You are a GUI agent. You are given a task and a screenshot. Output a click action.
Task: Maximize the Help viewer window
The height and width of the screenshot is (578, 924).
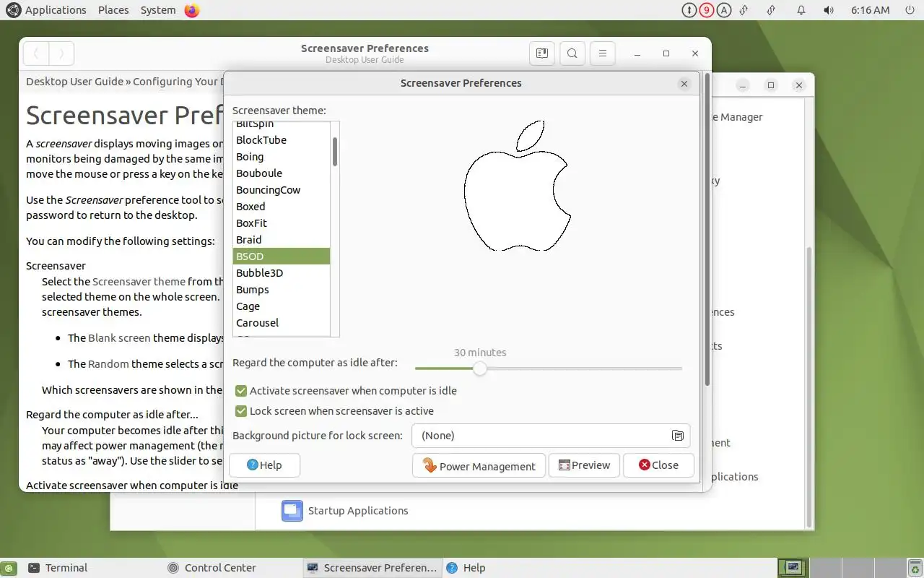click(666, 53)
